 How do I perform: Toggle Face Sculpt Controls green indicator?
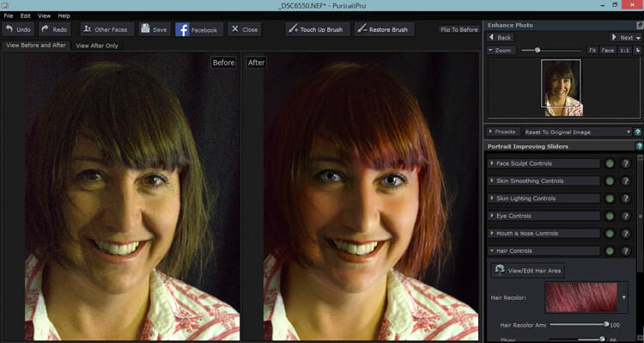[x=610, y=163]
